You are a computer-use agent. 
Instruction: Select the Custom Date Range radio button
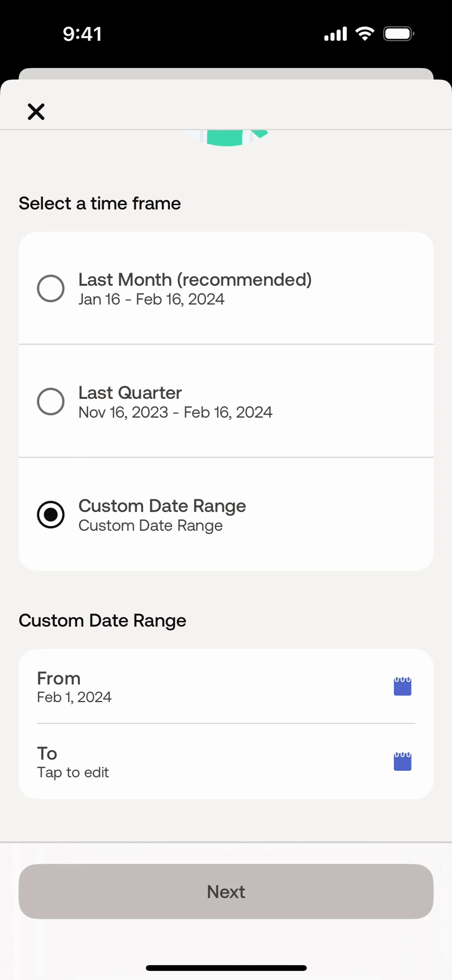point(51,515)
